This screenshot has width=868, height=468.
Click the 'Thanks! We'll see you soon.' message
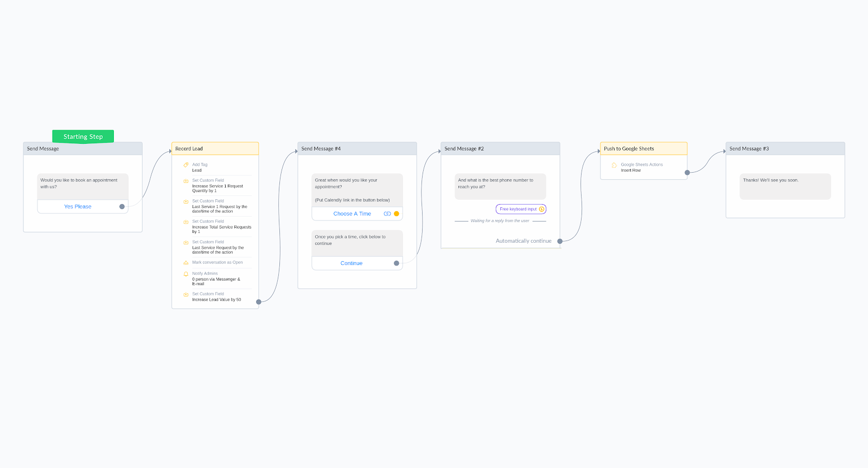pyautogui.click(x=785, y=186)
